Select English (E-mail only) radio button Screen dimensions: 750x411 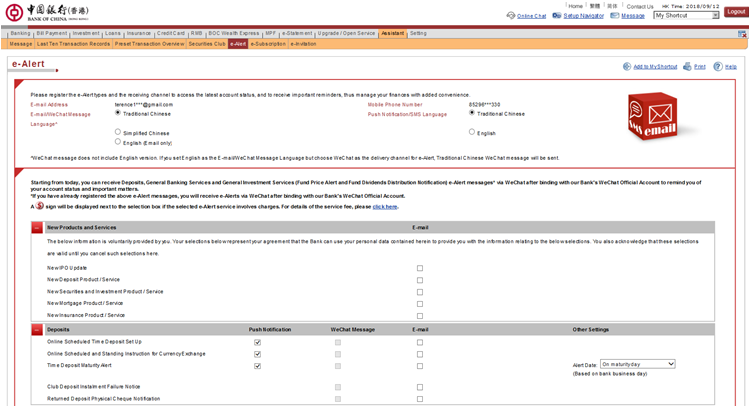pyautogui.click(x=118, y=142)
